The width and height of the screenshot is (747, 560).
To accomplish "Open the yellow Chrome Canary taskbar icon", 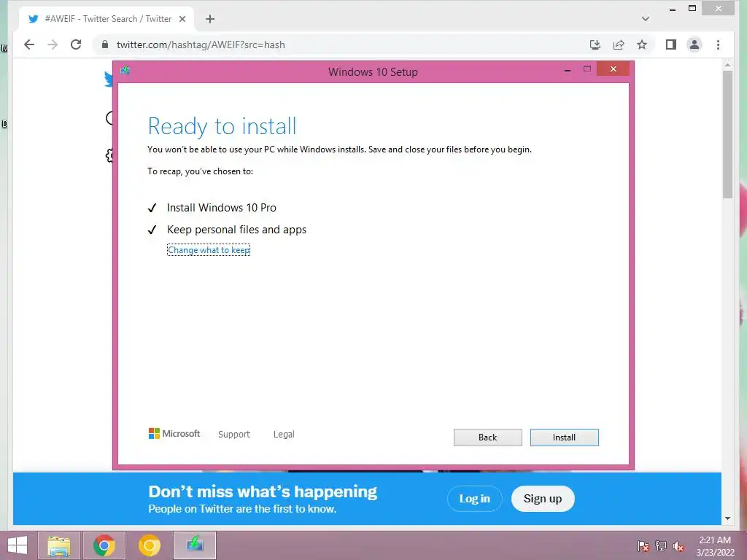I will click(149, 545).
